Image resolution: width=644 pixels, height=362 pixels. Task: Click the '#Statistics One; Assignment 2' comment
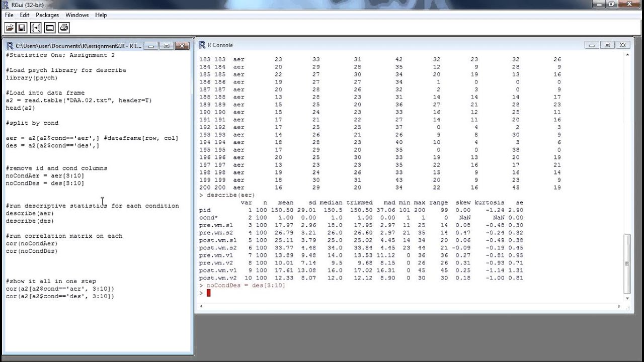[60, 55]
